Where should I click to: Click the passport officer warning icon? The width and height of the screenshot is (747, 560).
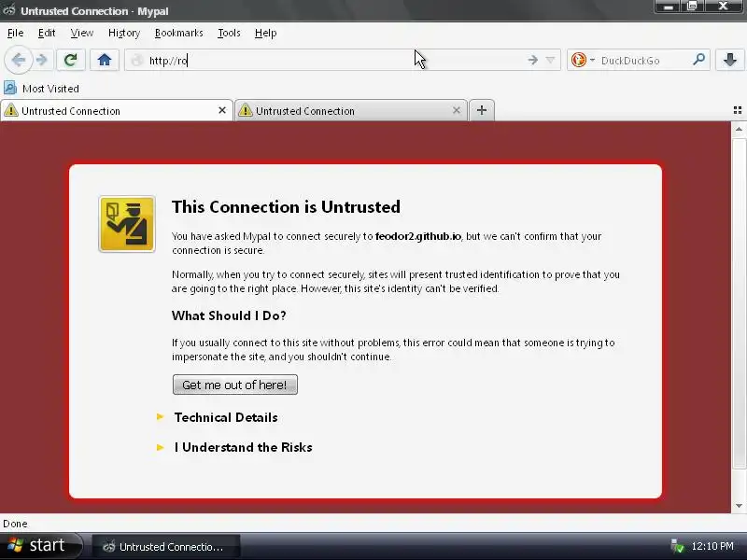click(127, 224)
